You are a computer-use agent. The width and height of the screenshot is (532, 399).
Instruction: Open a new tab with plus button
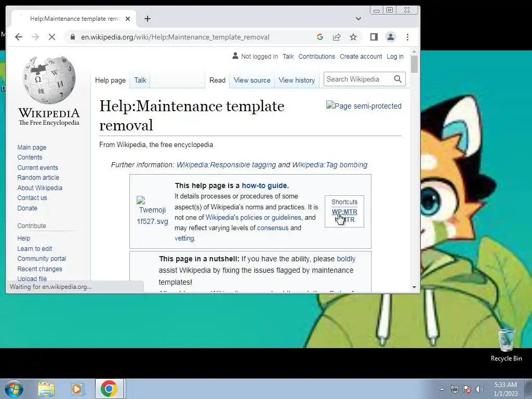click(147, 19)
